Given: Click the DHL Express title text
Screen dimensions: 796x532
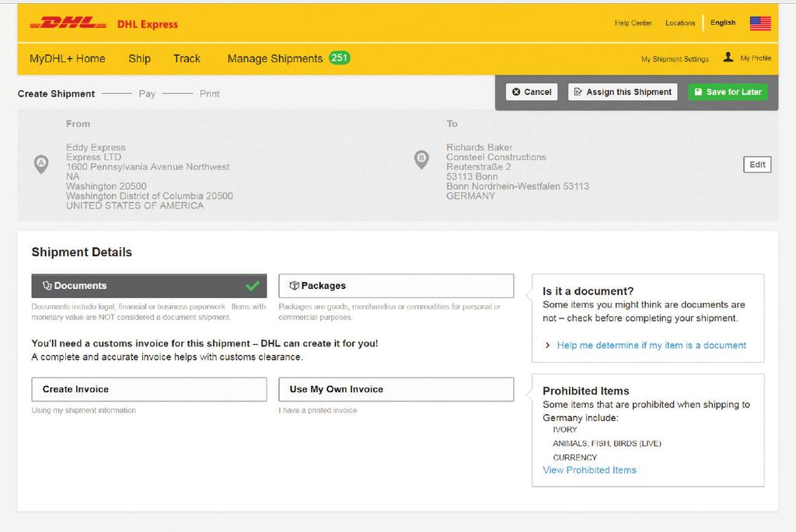Looking at the screenshot, I should [148, 24].
